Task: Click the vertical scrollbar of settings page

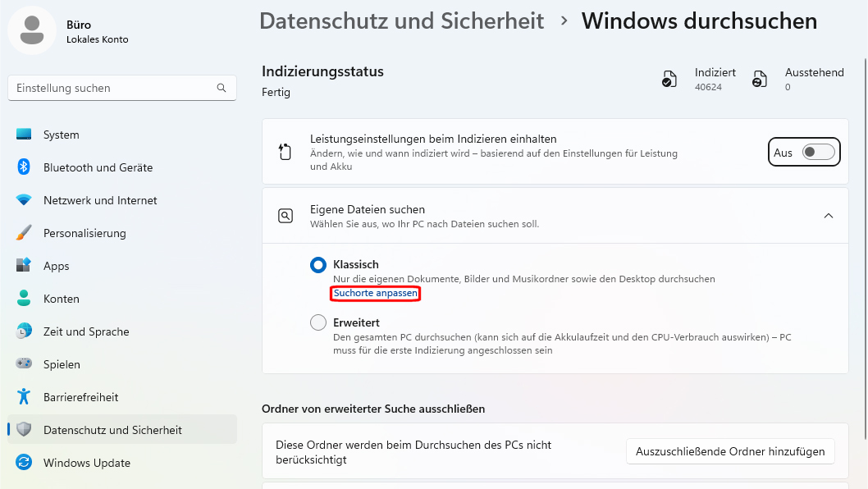Action: coord(865,249)
